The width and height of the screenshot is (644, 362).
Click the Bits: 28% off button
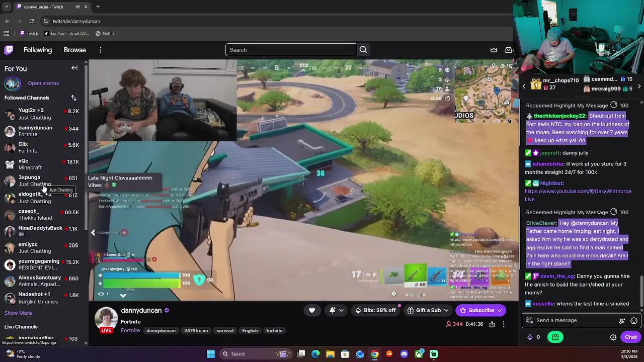click(x=375, y=310)
